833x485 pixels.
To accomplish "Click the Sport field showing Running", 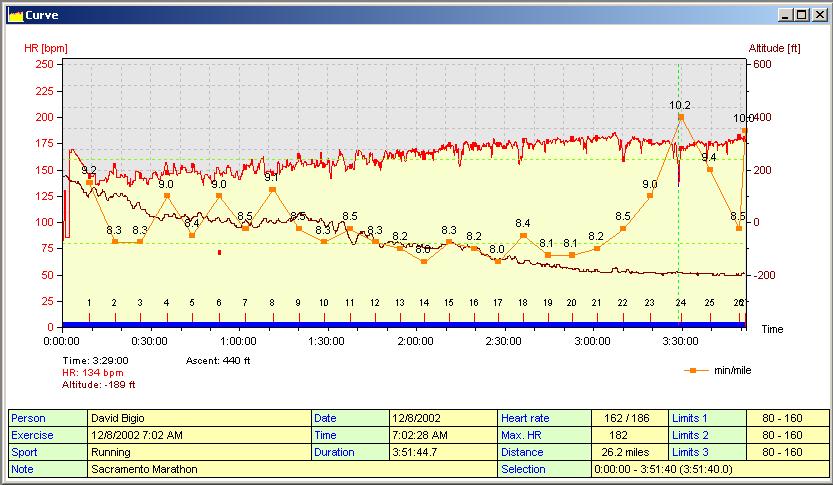I will pyautogui.click(x=199, y=452).
